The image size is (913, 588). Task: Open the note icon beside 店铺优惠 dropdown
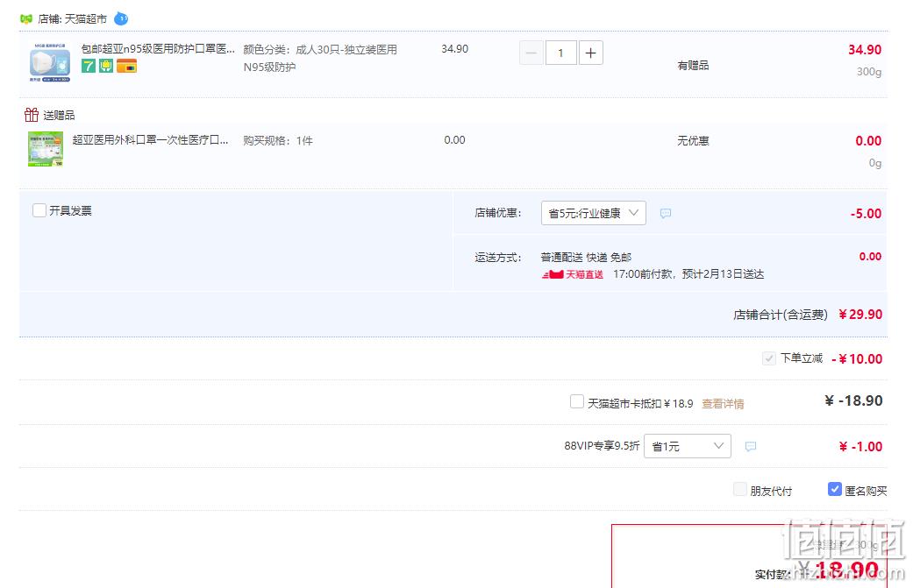click(x=666, y=214)
